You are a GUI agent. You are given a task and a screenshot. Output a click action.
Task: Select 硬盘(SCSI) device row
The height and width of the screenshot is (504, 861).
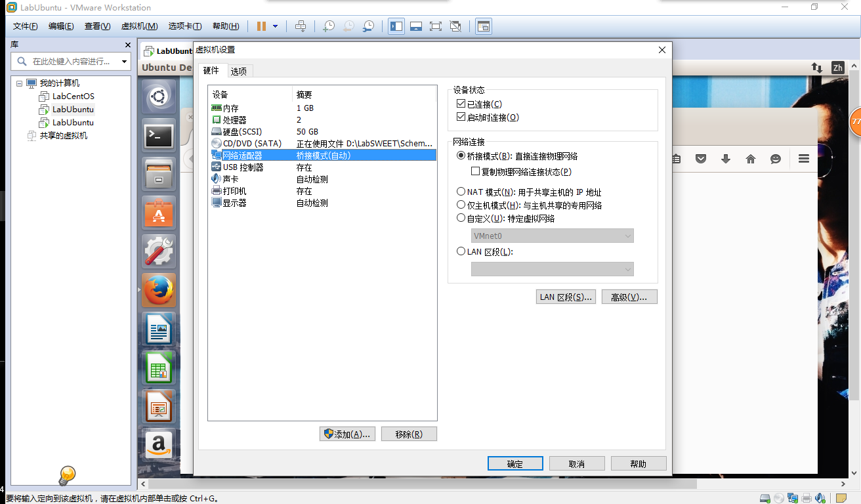(x=322, y=132)
